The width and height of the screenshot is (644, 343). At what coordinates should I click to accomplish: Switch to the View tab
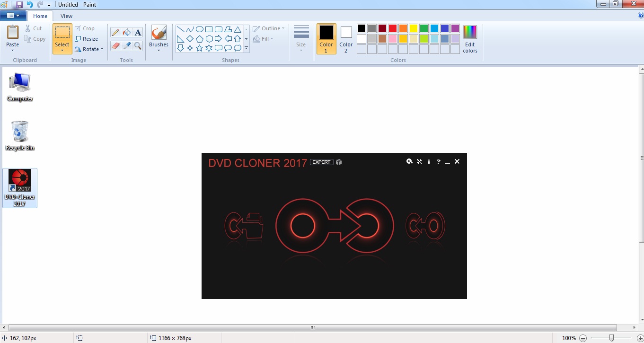click(66, 16)
